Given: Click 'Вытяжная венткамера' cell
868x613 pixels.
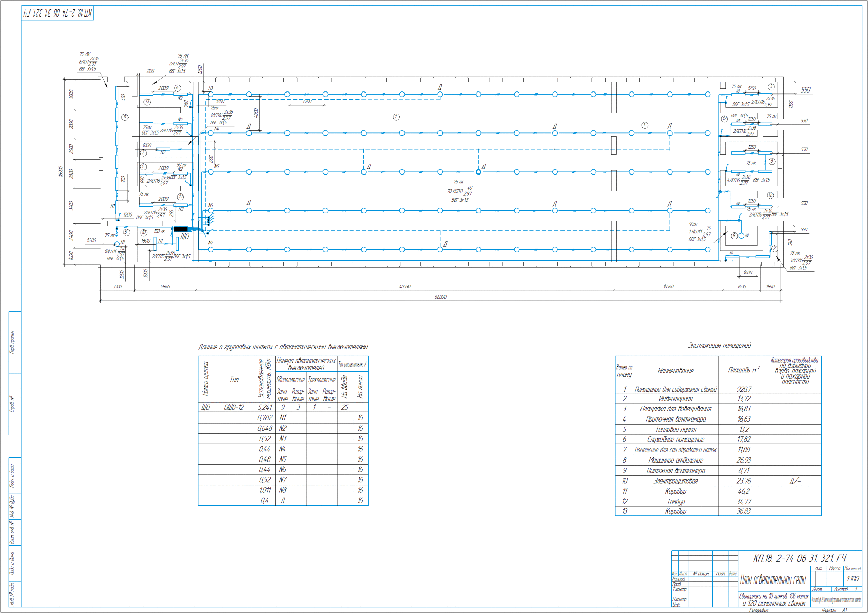Looking at the screenshot, I should [675, 471].
